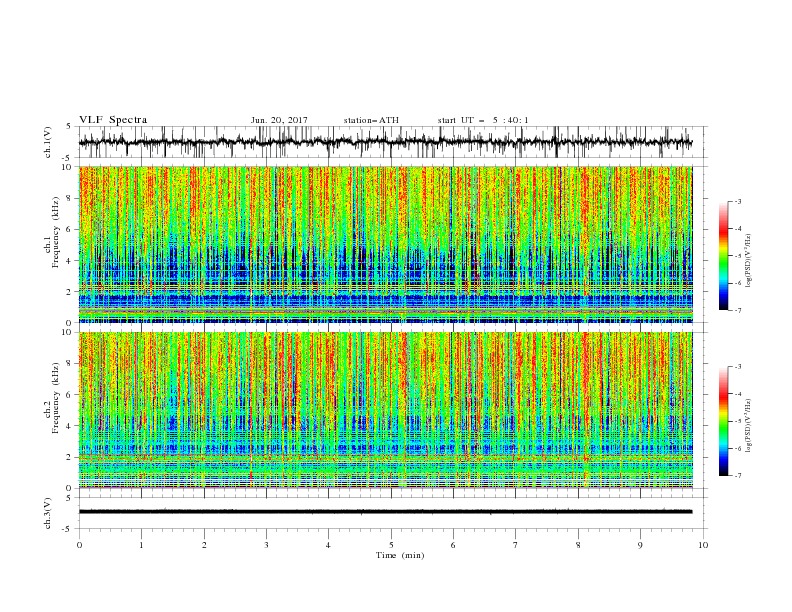Viewport: 792px width, 612px height.
Task: Click the "ch.3(V)" axis label
Action: [x=48, y=513]
